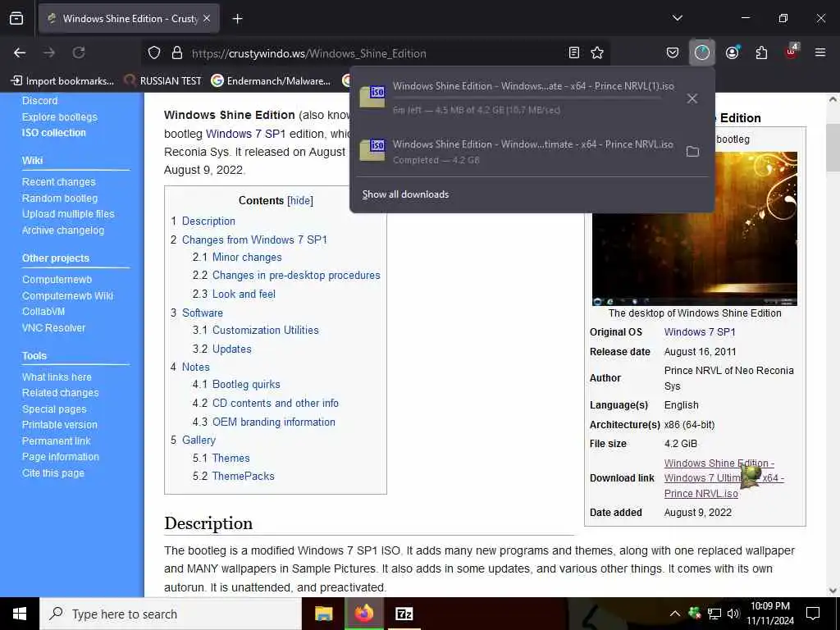Expand hidden system tray icons chevron
The height and width of the screenshot is (630, 840).
674,614
